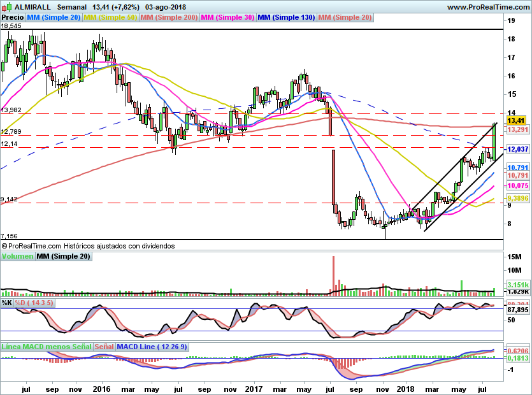Click the 2017 label on the time axis
The height and width of the screenshot is (395, 532).
254,389
